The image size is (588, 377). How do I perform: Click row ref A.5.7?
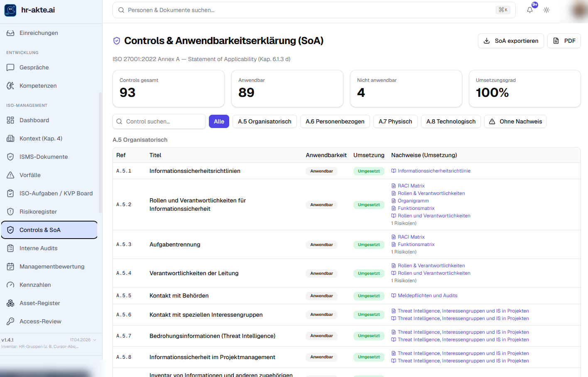tap(124, 336)
